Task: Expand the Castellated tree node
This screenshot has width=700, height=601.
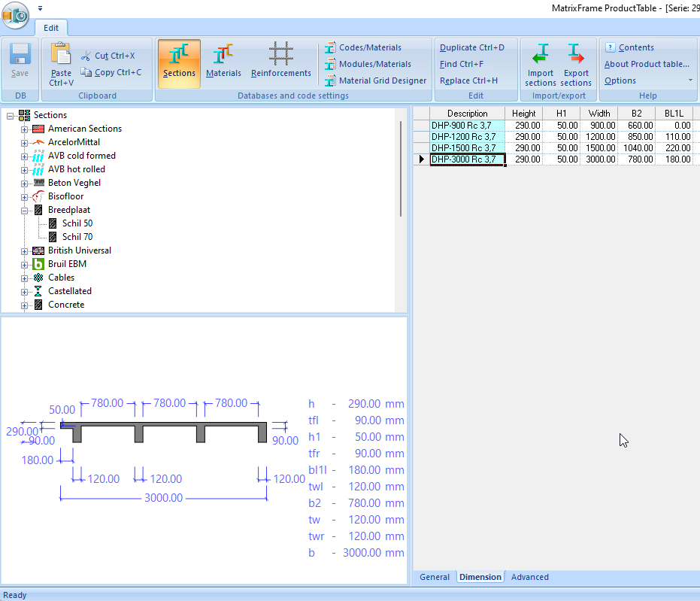Action: (x=25, y=292)
